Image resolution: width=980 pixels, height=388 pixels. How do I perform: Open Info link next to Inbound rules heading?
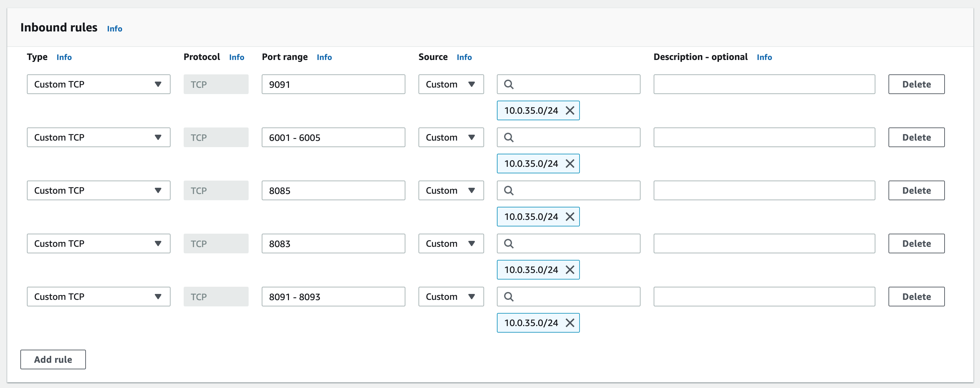(114, 29)
